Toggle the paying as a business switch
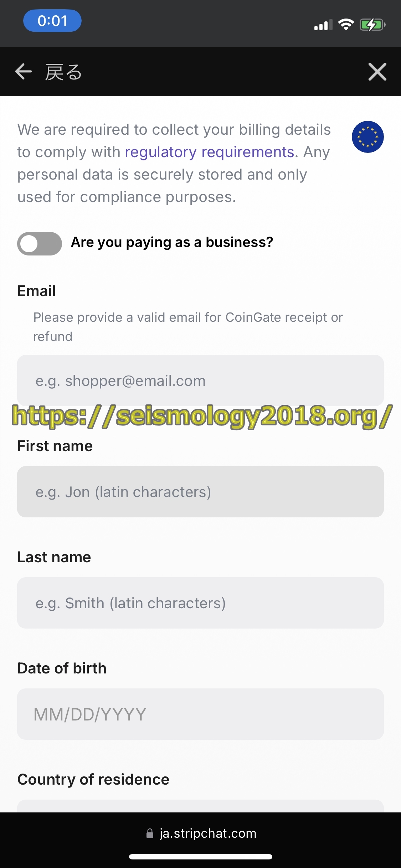 (40, 244)
